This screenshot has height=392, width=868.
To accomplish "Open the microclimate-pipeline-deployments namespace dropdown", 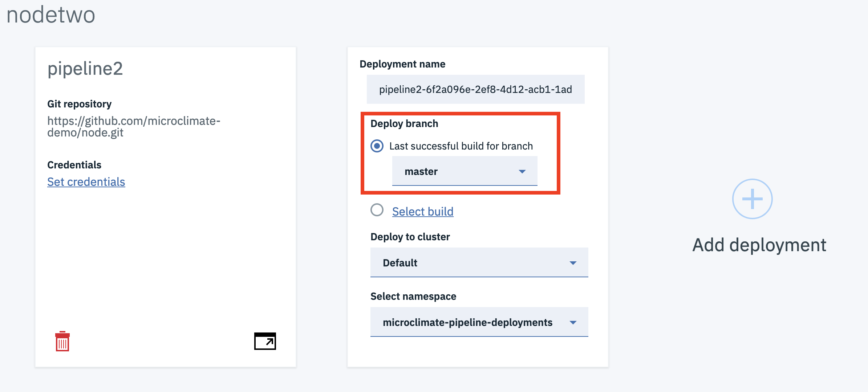I will [x=479, y=322].
